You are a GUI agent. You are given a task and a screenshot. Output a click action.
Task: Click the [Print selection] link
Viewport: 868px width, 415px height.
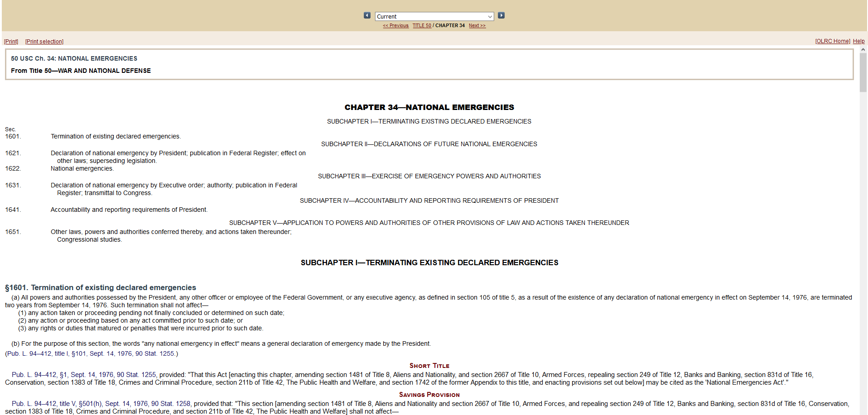click(44, 42)
